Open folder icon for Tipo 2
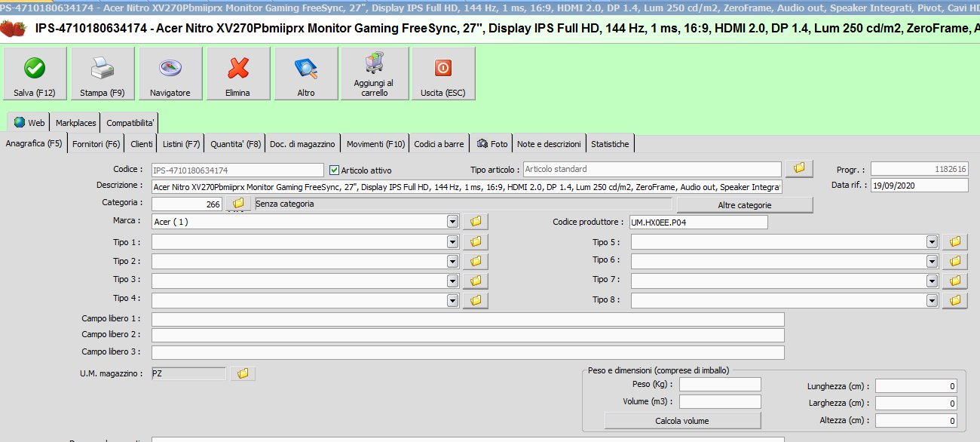This screenshot has width=980, height=442. click(x=476, y=262)
